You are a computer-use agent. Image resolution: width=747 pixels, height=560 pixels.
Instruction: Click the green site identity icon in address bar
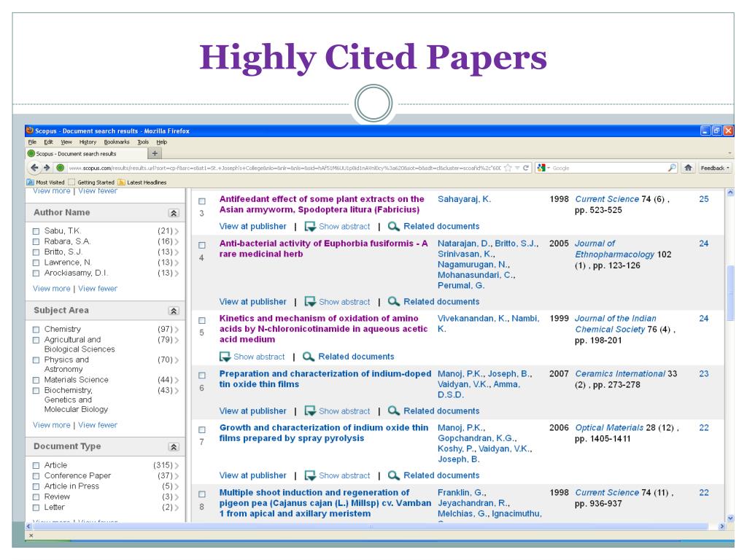[x=60, y=168]
